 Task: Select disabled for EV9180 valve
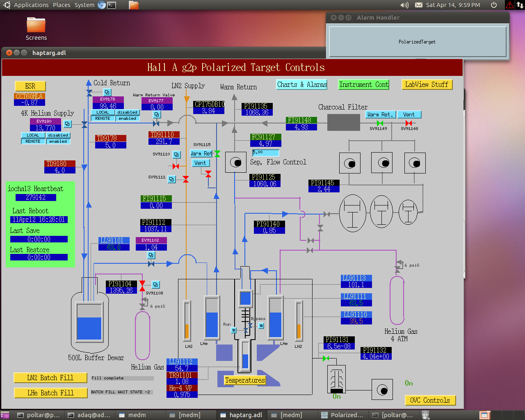[x=58, y=135]
